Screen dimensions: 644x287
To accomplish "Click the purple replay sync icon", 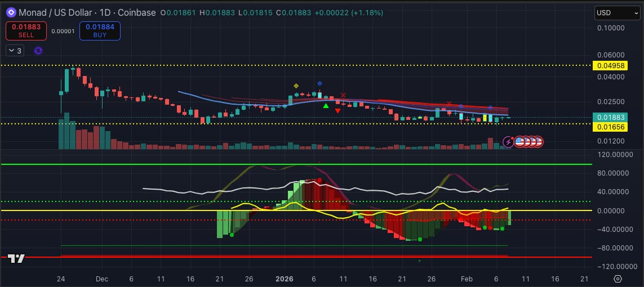I will [38, 51].
